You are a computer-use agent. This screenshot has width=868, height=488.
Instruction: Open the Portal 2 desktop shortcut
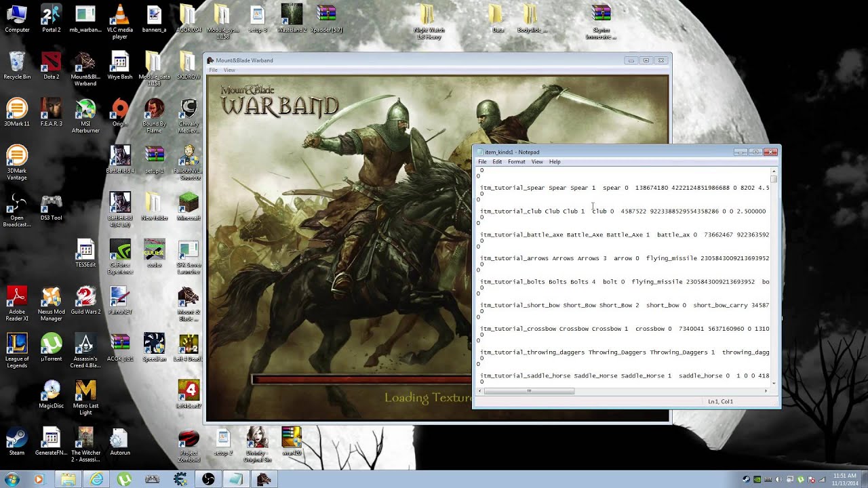coord(51,18)
